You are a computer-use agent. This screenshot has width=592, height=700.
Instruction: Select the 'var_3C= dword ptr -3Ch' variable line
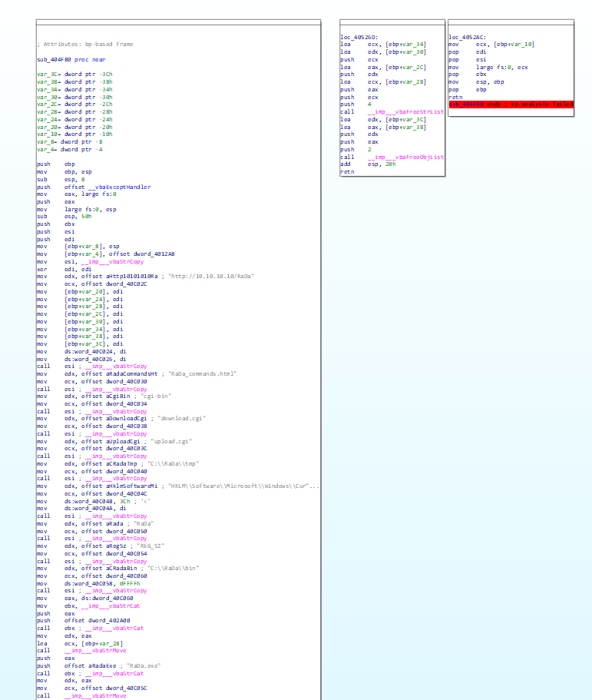[75, 74]
